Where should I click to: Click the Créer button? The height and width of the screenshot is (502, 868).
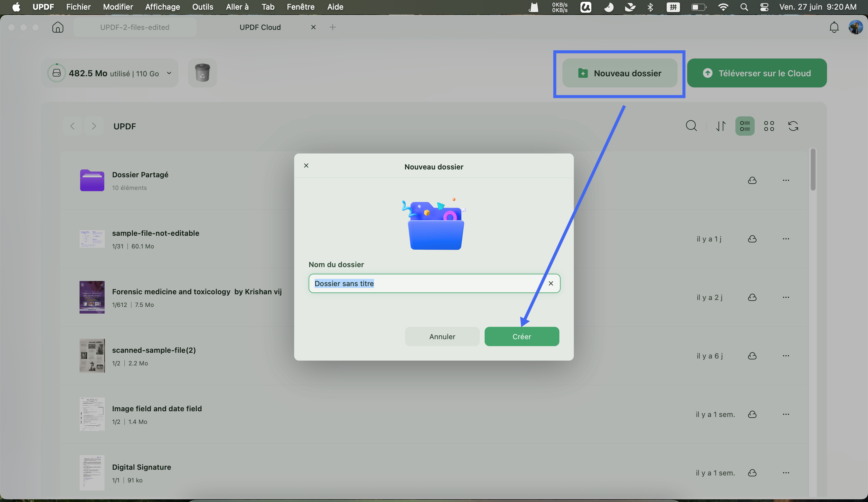(x=521, y=336)
